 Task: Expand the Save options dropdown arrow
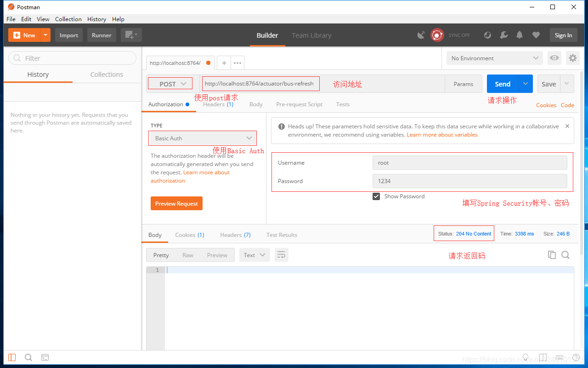[x=567, y=84]
